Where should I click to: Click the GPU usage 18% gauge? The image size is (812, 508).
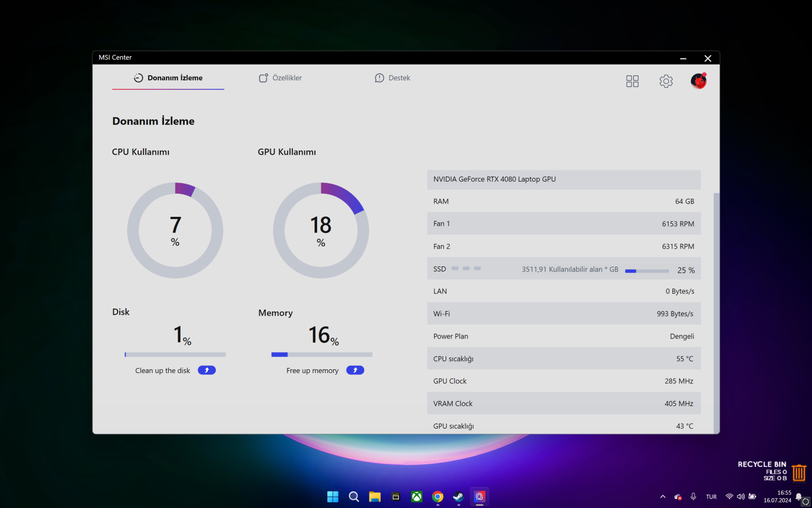click(321, 230)
